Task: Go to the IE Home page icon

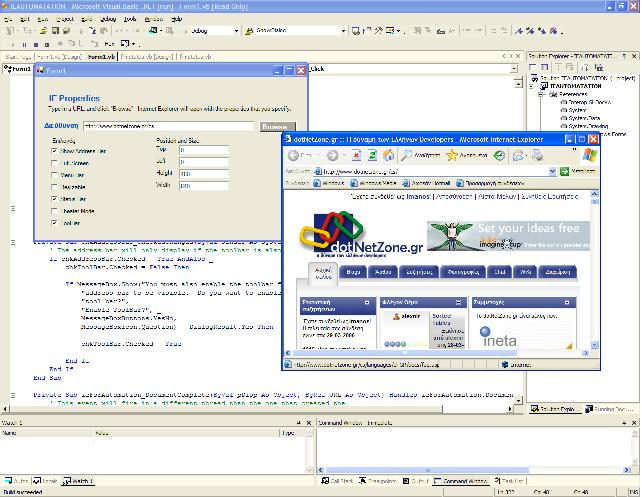Action: 389,155
